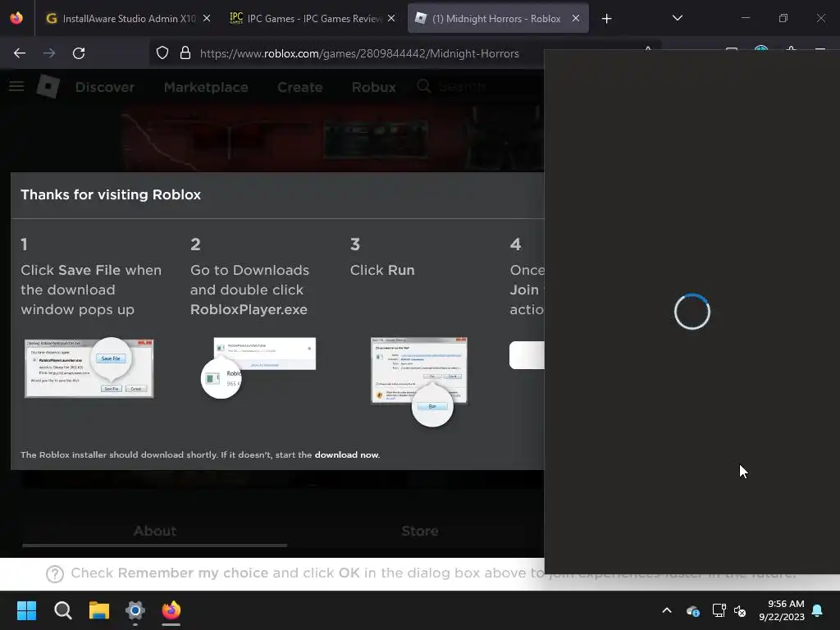840x630 pixels.
Task: Click the Save File instruction thumbnail
Action: [x=89, y=367]
